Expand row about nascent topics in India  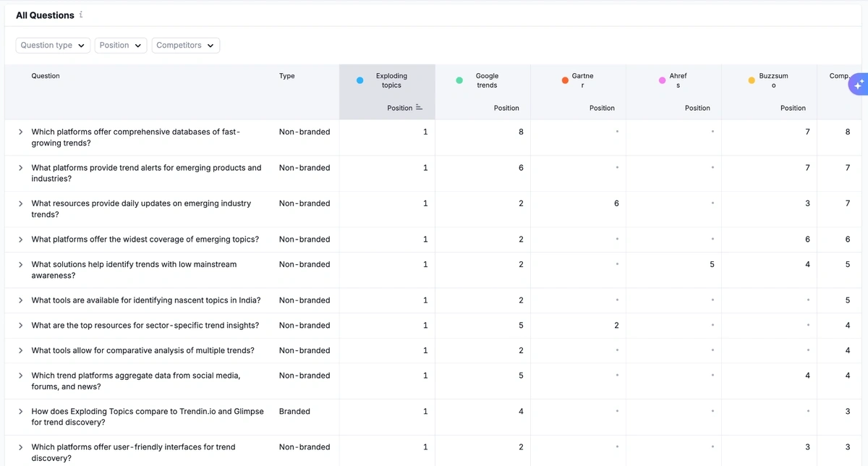(x=20, y=300)
